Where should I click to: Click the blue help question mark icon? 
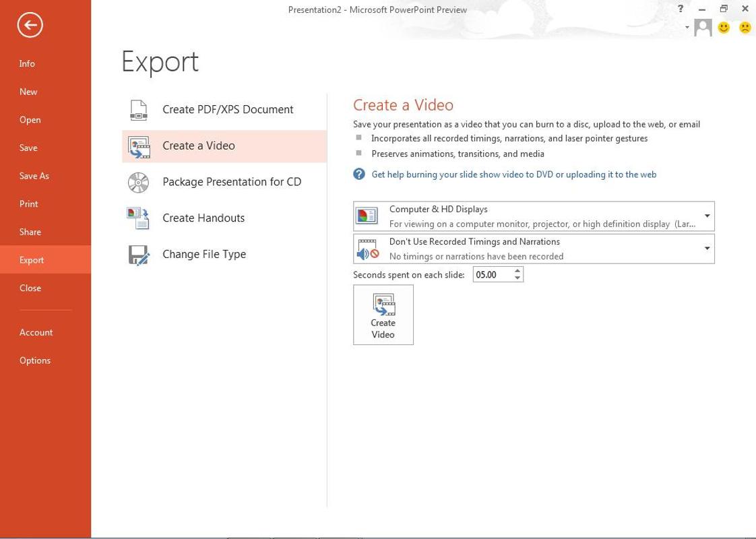tap(358, 174)
